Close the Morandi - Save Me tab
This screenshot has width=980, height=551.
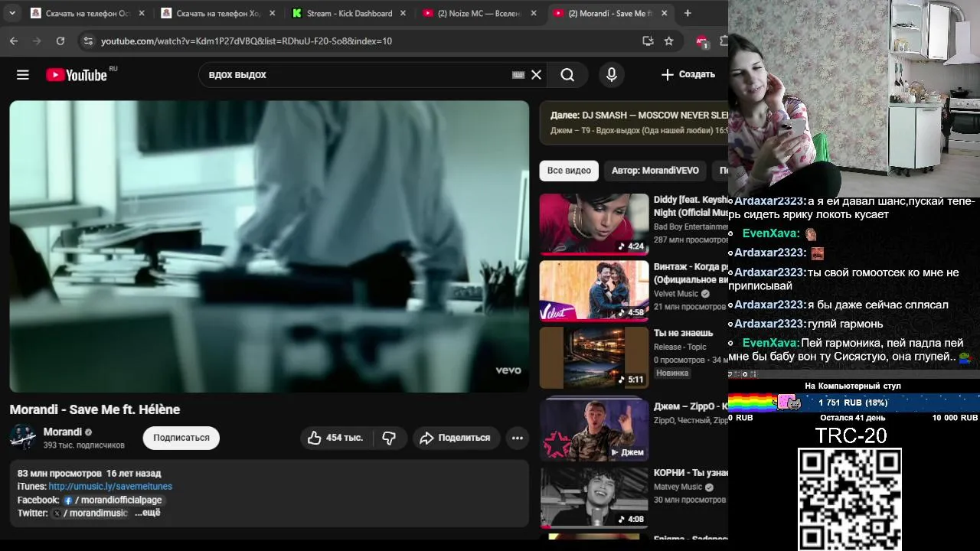[665, 13]
